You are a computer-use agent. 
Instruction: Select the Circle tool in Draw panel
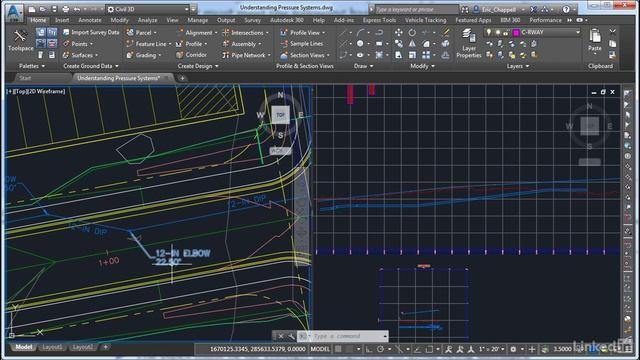click(x=360, y=44)
